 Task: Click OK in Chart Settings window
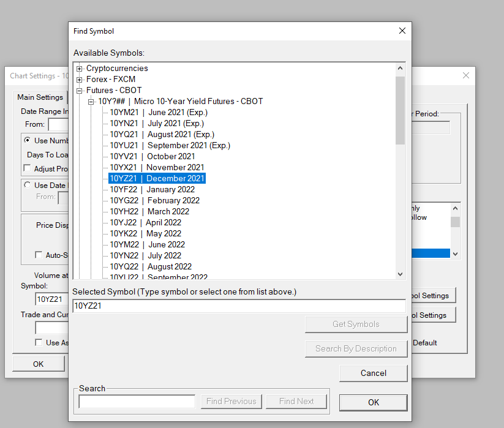pos(38,364)
